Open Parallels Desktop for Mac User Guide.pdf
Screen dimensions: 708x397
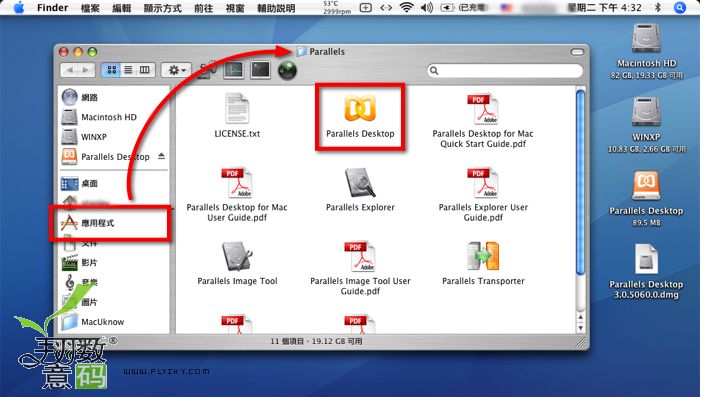(237, 182)
